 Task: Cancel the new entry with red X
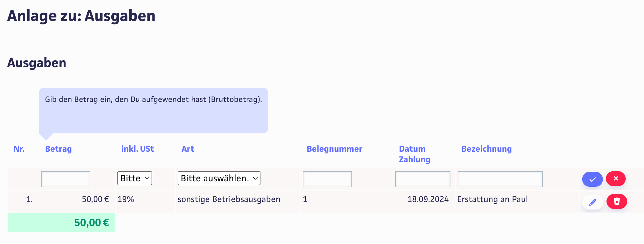(616, 179)
